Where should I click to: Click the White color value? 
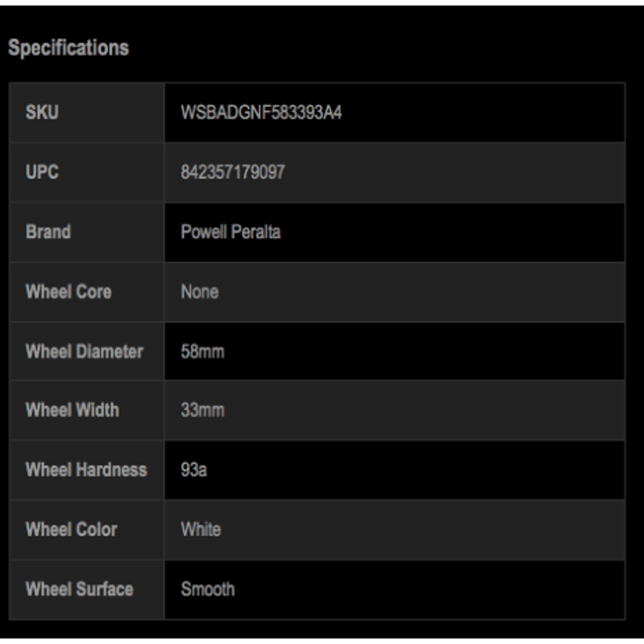pyautogui.click(x=202, y=529)
